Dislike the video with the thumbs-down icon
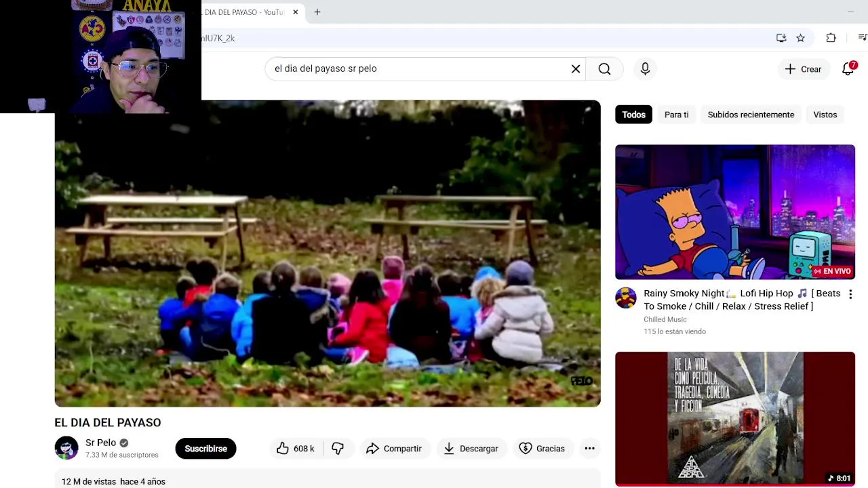868x488 pixels. 338,449
